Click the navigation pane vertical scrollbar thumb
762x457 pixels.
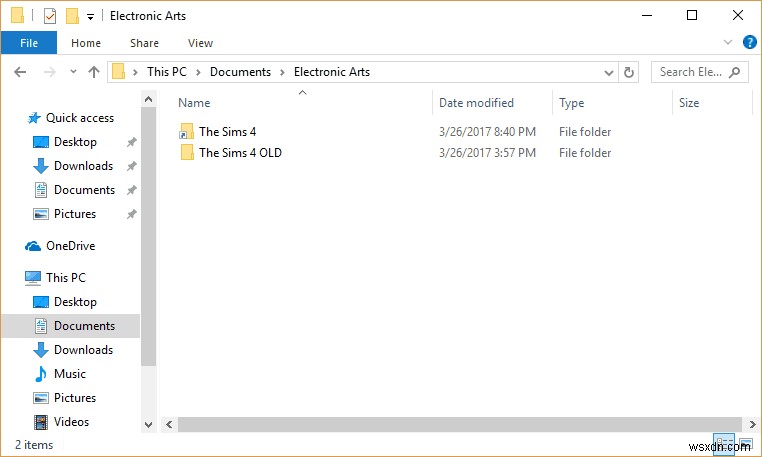(149, 237)
